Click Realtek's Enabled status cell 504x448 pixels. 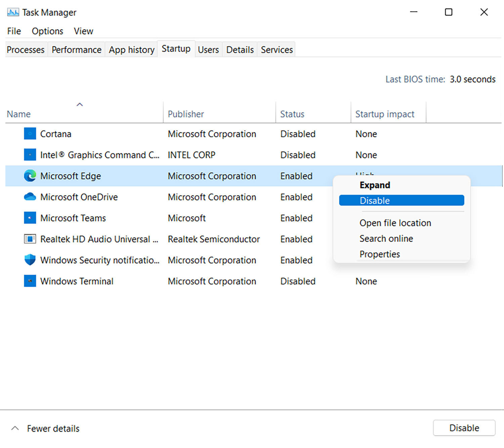[296, 239]
